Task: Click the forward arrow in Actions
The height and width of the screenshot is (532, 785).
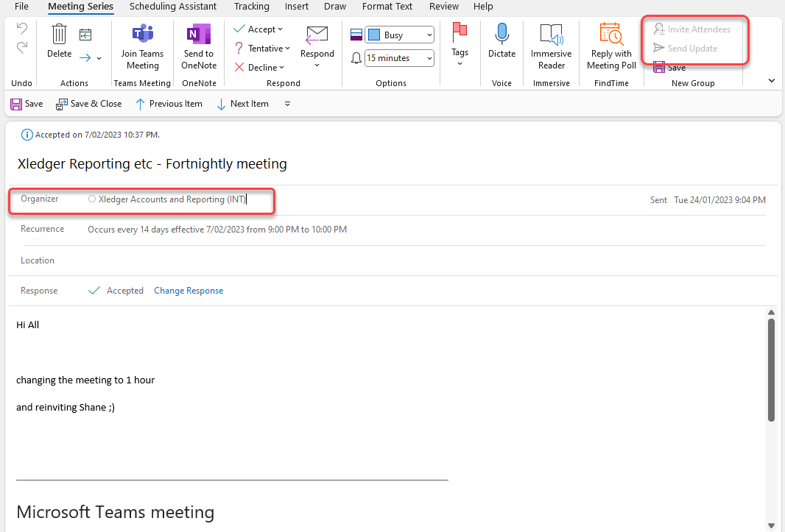Action: (85, 58)
